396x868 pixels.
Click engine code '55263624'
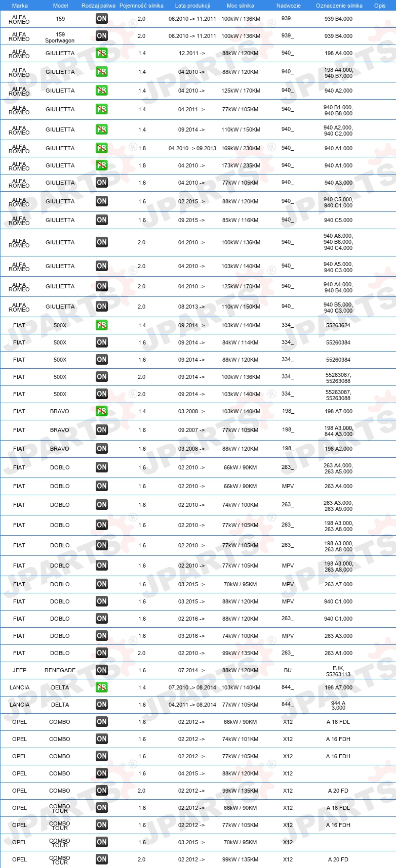tap(338, 325)
